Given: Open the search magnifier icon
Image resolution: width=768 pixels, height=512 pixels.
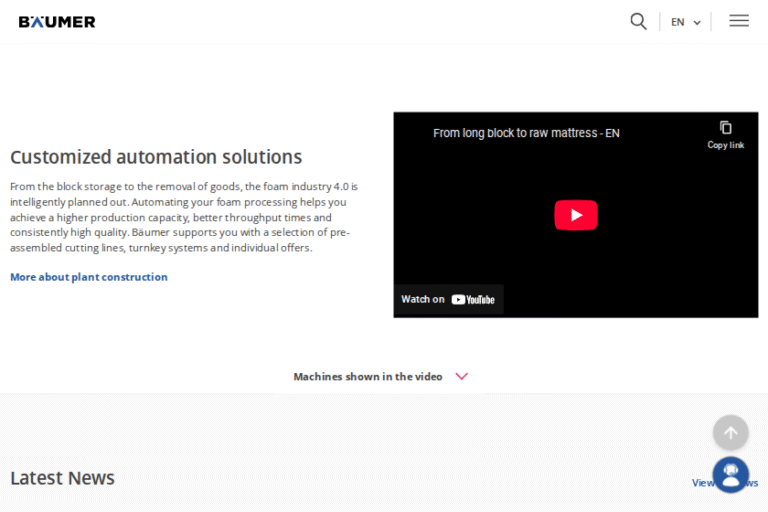Looking at the screenshot, I should [x=638, y=21].
